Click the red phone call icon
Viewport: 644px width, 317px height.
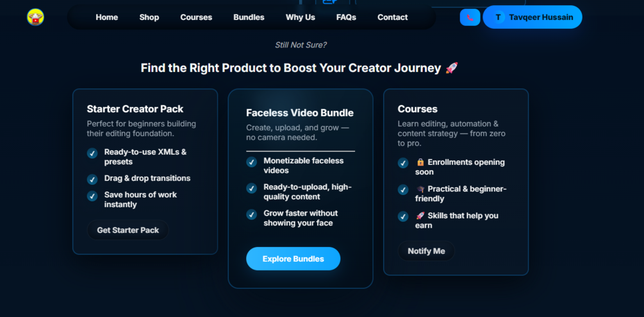pyautogui.click(x=470, y=17)
